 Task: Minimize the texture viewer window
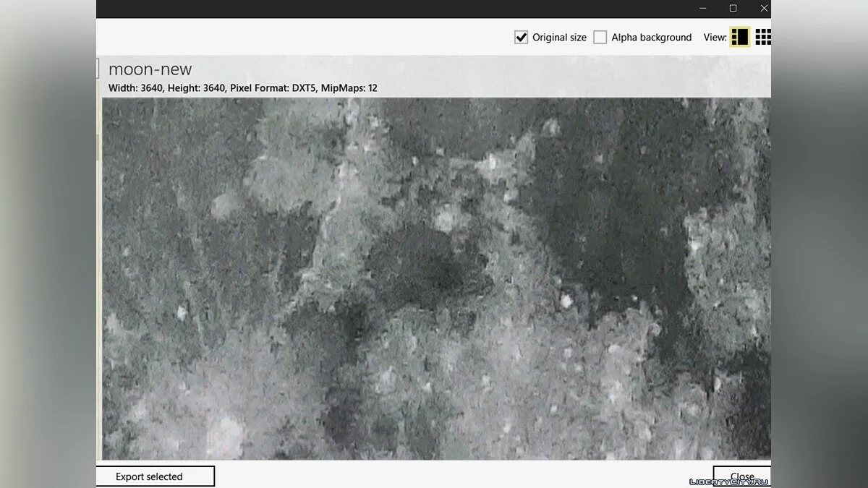pyautogui.click(x=702, y=9)
